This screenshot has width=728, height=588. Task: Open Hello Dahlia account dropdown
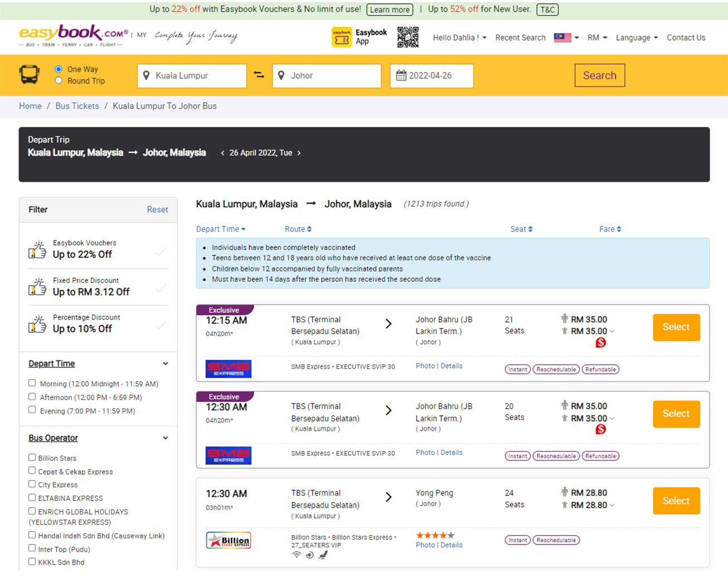(x=460, y=37)
